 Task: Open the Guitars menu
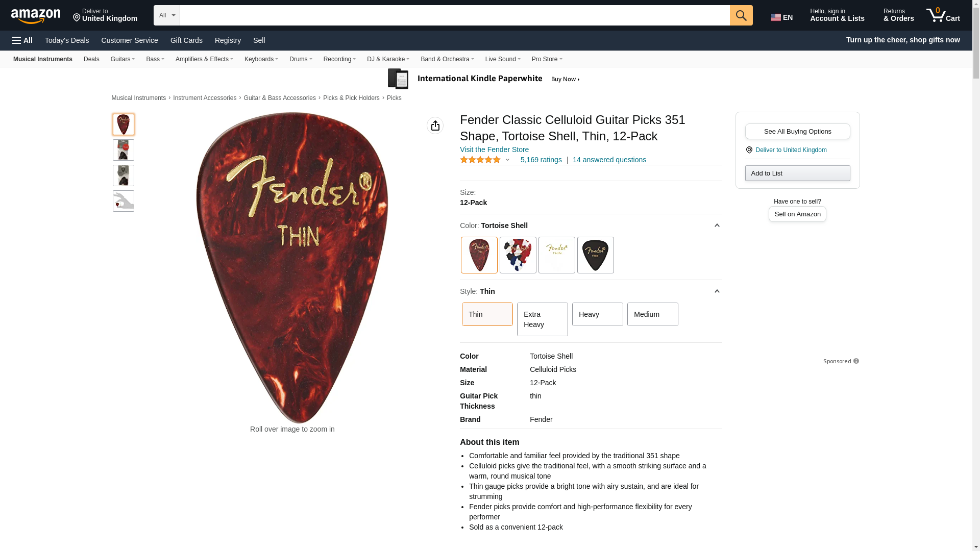coord(122,59)
